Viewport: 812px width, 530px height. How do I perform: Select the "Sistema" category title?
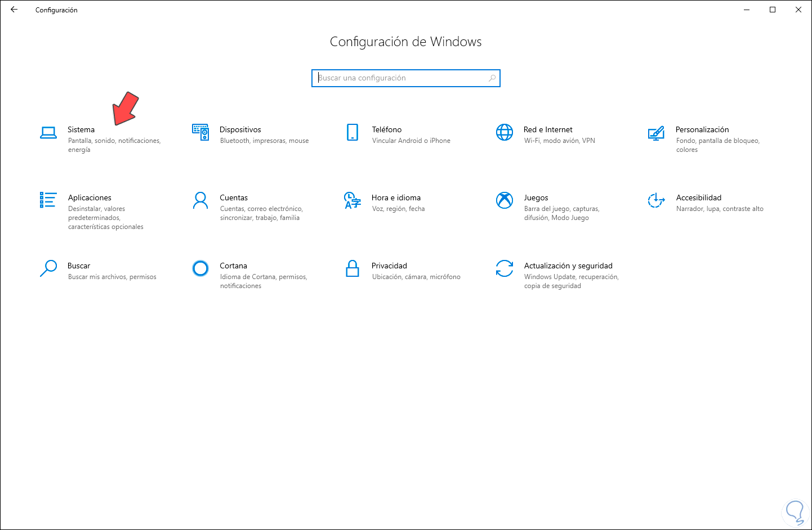(81, 130)
